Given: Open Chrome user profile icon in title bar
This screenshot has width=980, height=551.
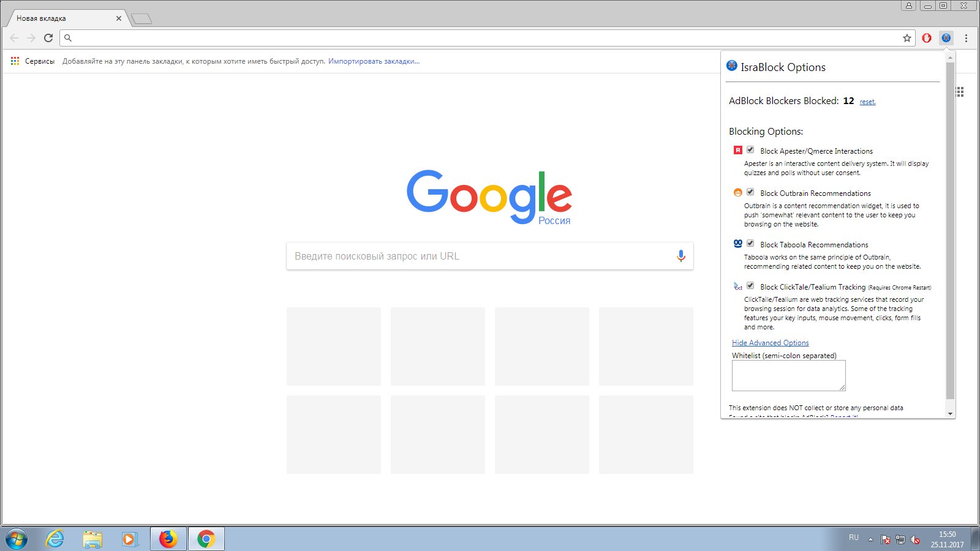Looking at the screenshot, I should click(x=908, y=6).
